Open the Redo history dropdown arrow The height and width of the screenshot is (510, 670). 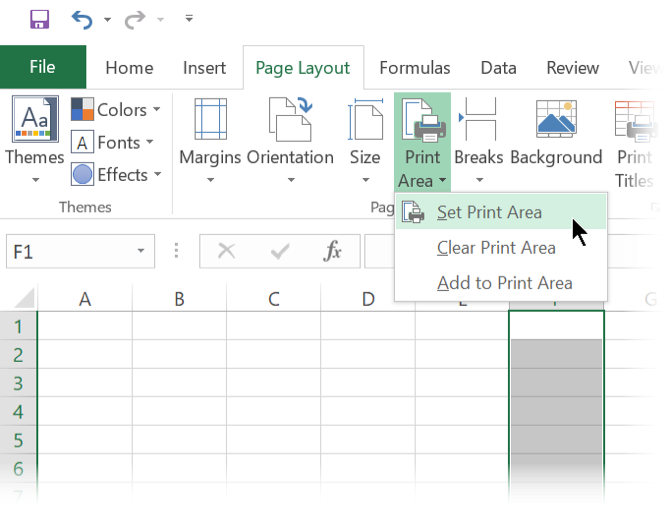pyautogui.click(x=160, y=20)
